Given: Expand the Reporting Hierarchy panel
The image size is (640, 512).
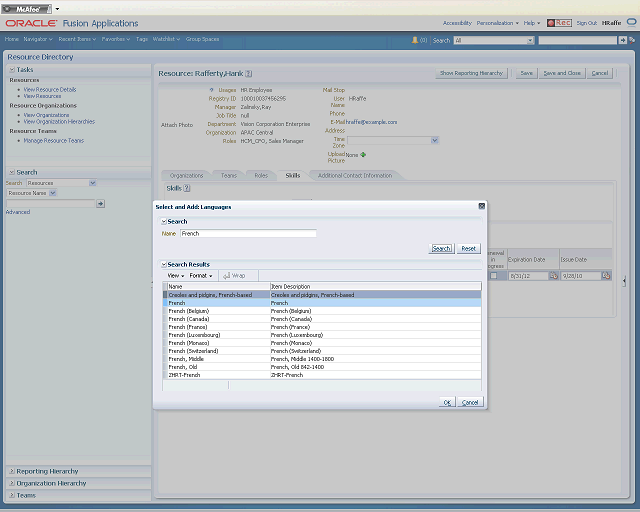Looking at the screenshot, I should (x=12, y=471).
